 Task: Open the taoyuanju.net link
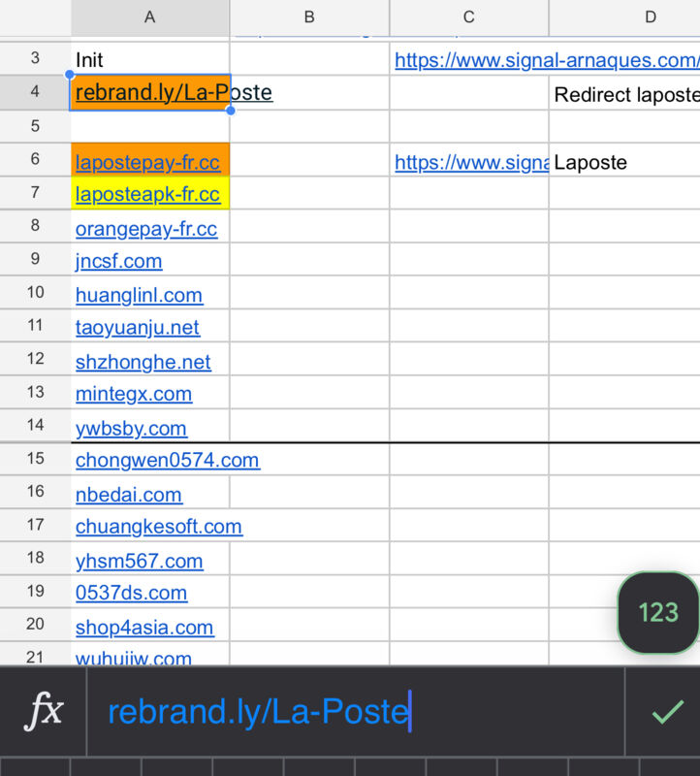click(x=138, y=328)
